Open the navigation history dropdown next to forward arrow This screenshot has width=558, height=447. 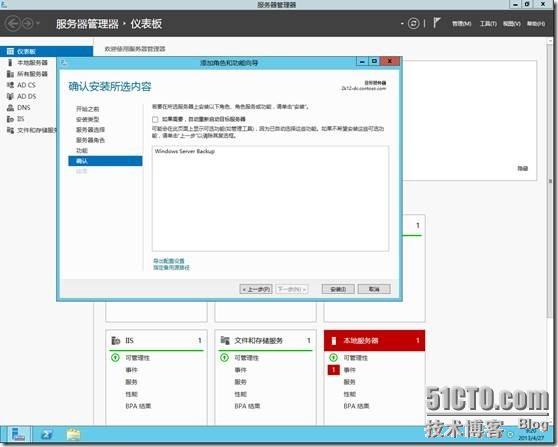37,24
